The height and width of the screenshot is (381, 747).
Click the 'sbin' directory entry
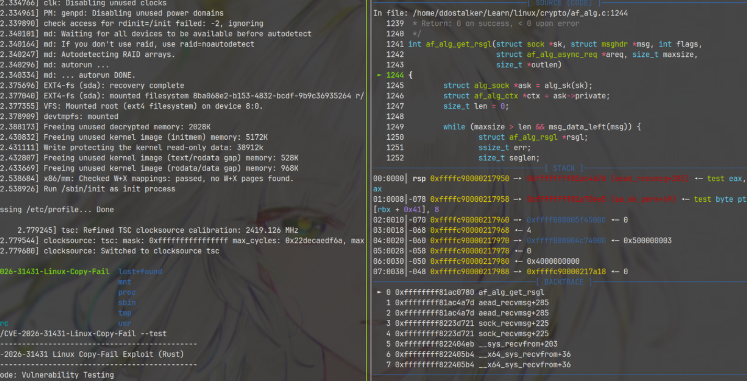tap(127, 302)
